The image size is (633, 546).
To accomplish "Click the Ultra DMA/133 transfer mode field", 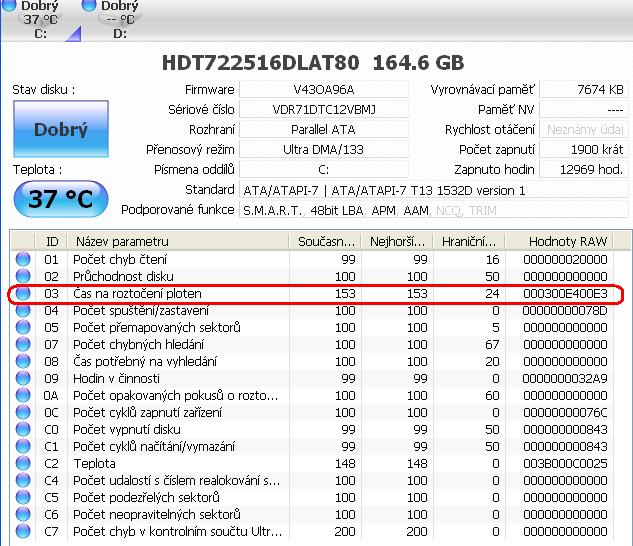I will (324, 149).
